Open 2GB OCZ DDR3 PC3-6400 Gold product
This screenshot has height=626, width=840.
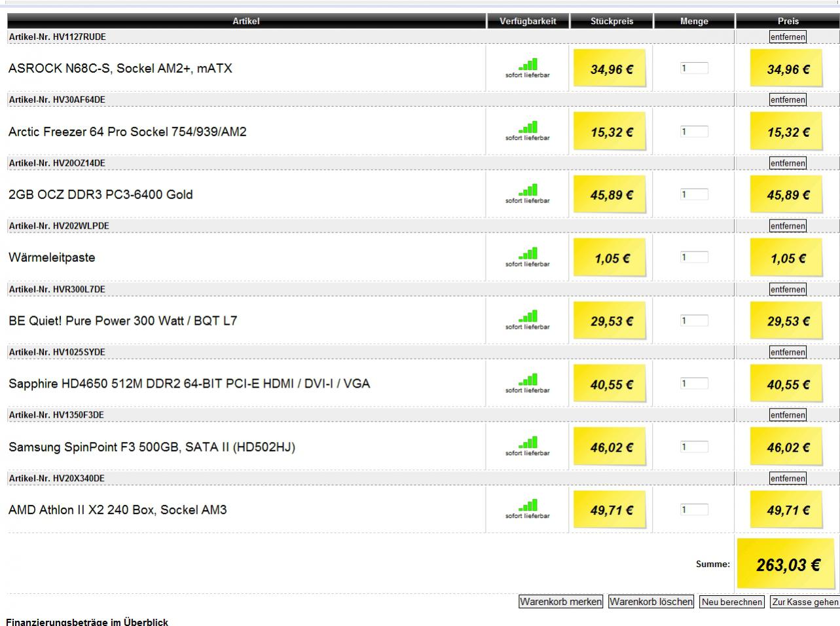click(101, 194)
